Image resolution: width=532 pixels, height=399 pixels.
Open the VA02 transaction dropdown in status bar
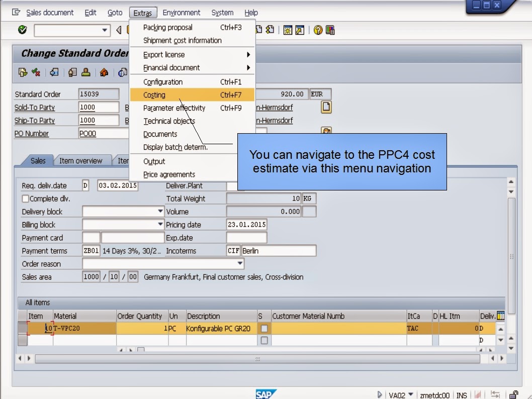pyautogui.click(x=410, y=394)
